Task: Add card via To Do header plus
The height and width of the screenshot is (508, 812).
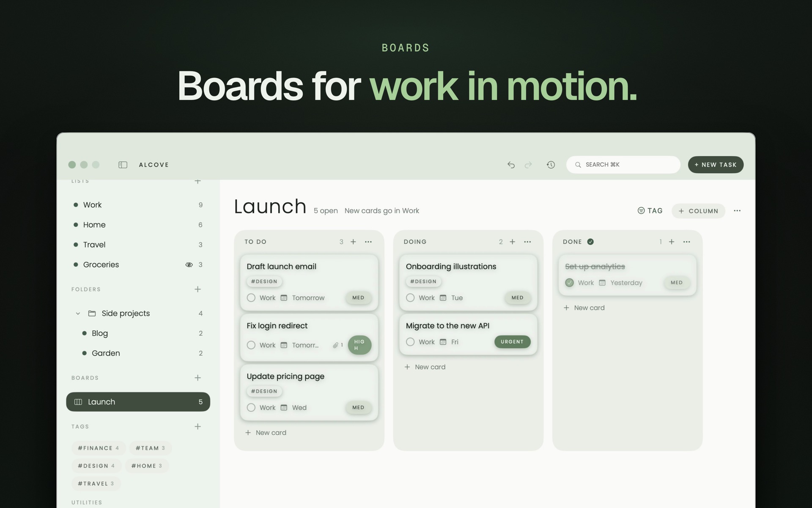Action: click(x=353, y=242)
